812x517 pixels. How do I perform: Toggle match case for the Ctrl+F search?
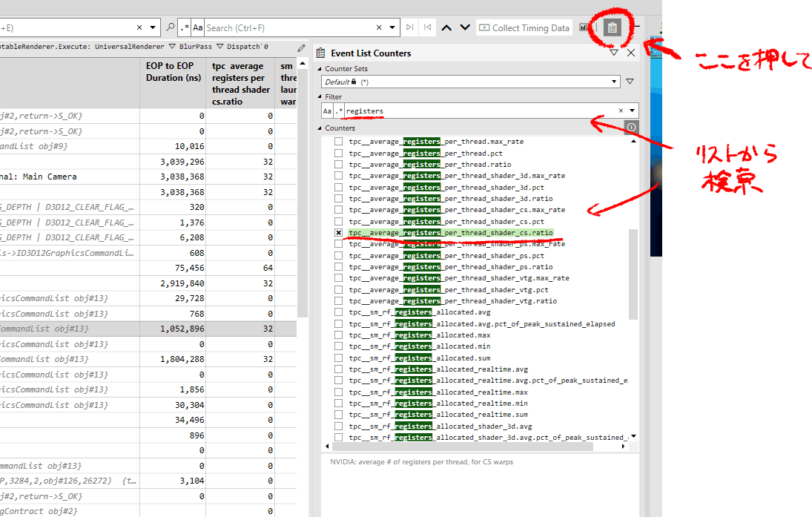(198, 28)
